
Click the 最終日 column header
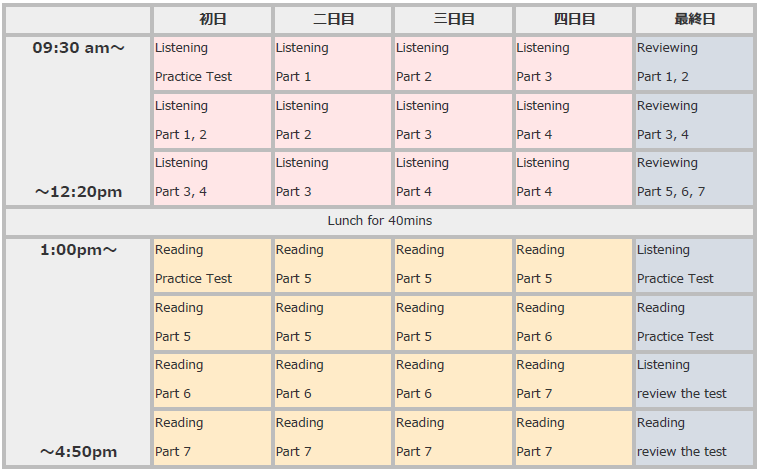click(694, 19)
